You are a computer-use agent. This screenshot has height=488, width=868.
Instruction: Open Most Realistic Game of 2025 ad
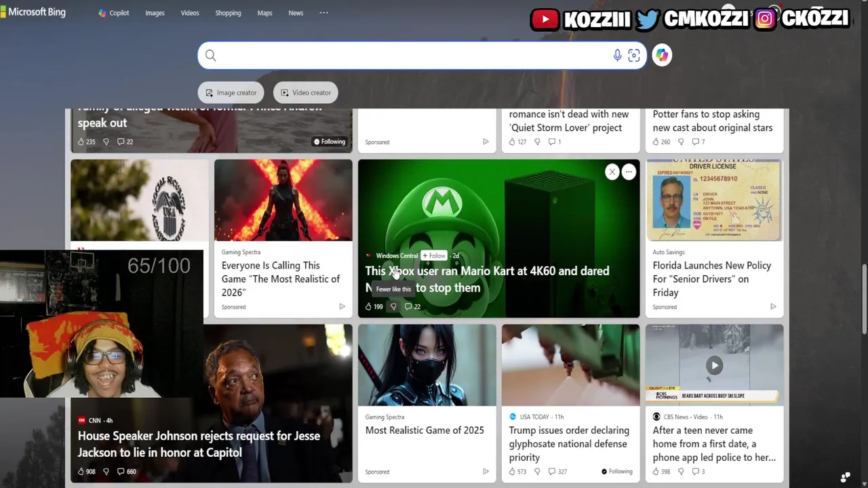(425, 430)
